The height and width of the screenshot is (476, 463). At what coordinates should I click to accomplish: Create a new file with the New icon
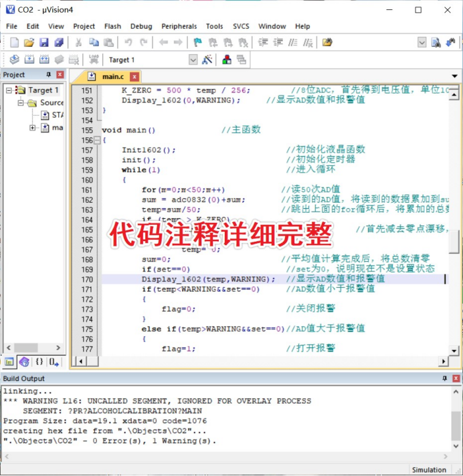[14, 42]
